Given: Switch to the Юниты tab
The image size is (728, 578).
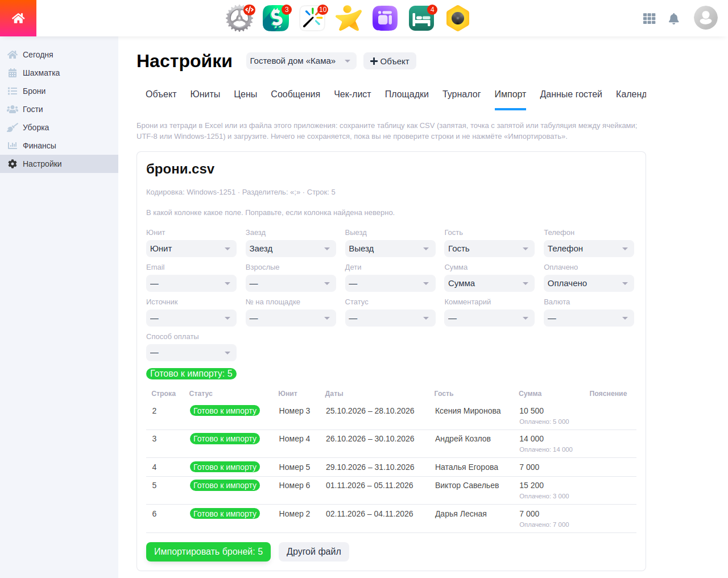Looking at the screenshot, I should coord(205,94).
